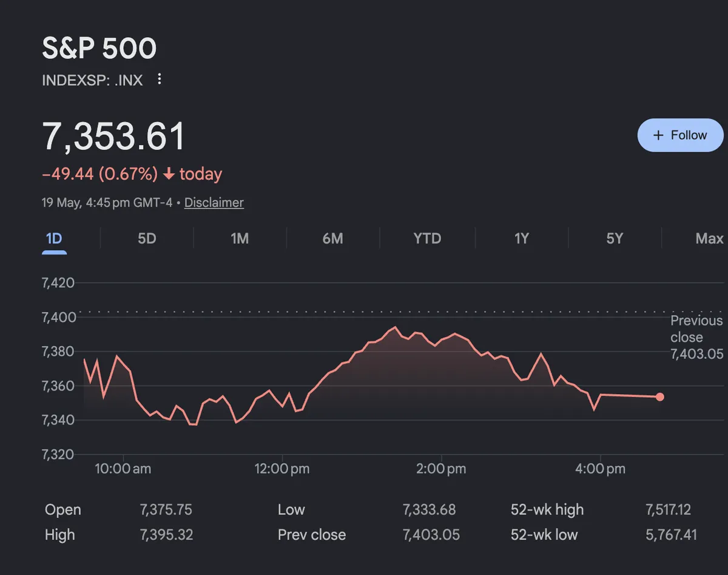Click the High value 7,395.32
The width and height of the screenshot is (728, 575).
pos(166,535)
